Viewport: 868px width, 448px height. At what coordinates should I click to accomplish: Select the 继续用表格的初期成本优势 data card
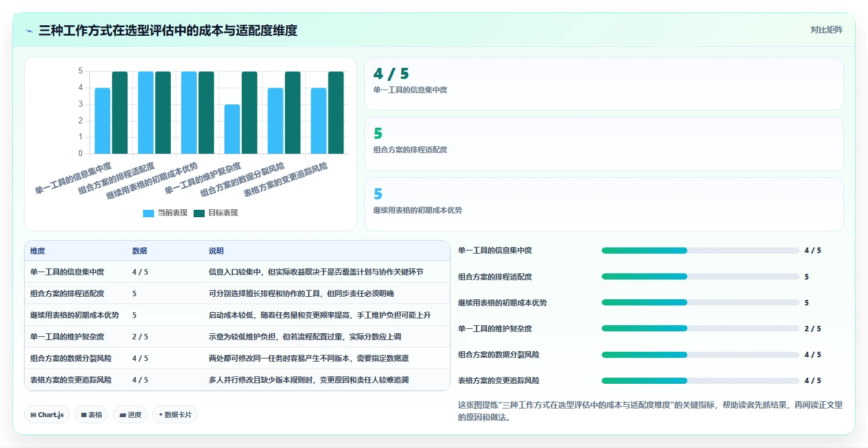point(604,204)
